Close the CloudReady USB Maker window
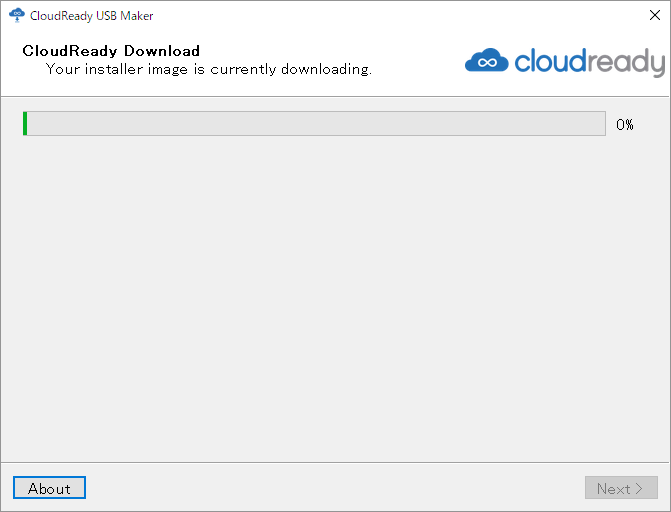 [x=655, y=15]
